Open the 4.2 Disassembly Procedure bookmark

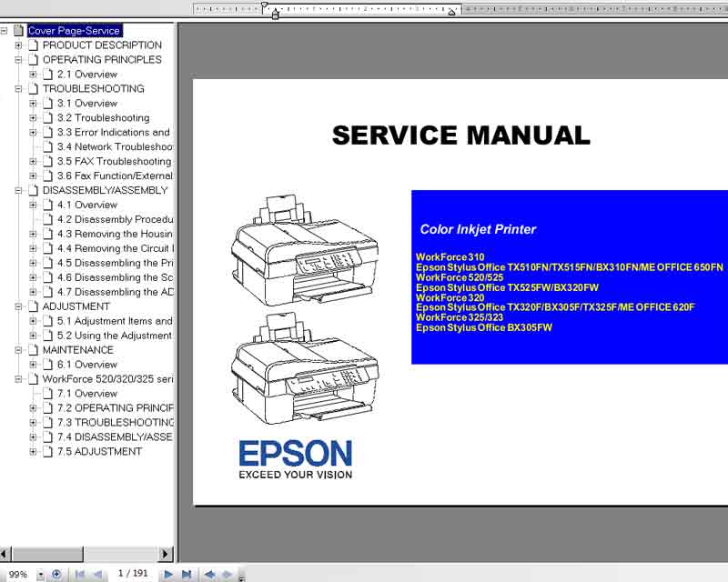pyautogui.click(x=116, y=219)
